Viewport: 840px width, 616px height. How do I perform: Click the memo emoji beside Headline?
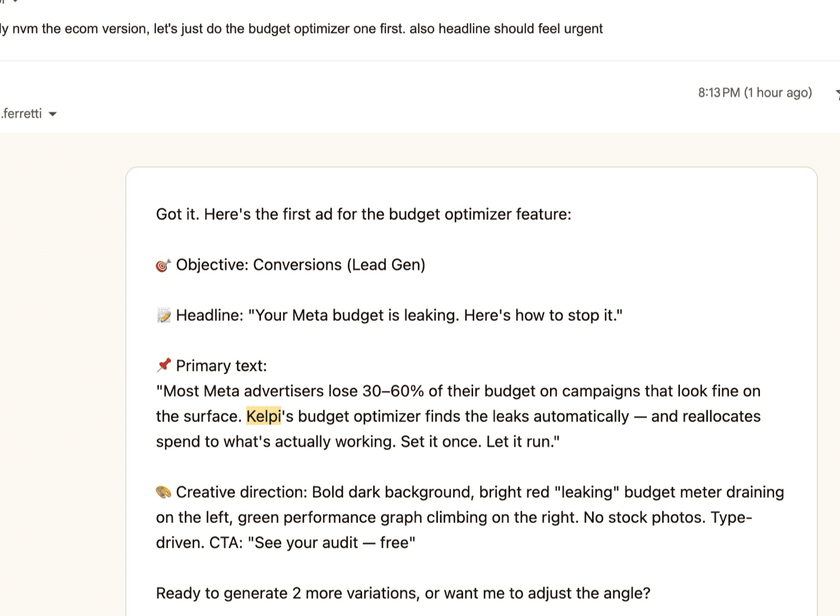[164, 315]
